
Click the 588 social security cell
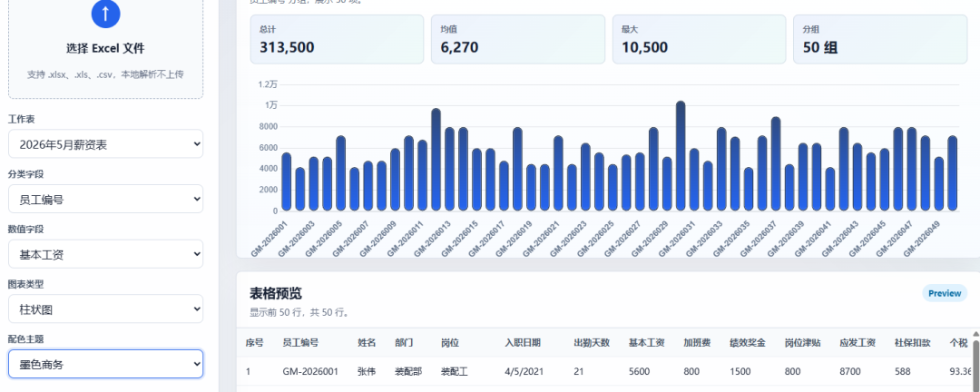(903, 371)
